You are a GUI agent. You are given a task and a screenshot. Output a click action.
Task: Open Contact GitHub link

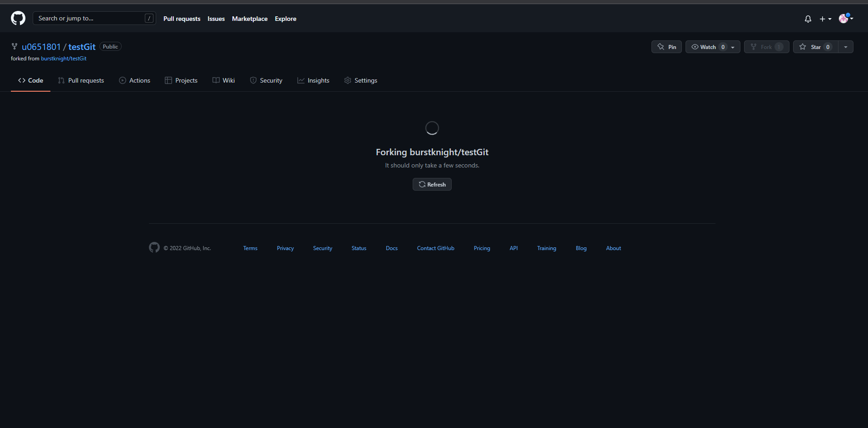(x=436, y=248)
